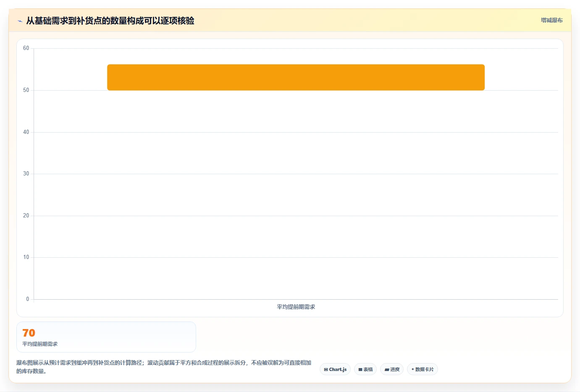580x392 pixels.
Task: Click the footnote text starting with 瀑布图展示
Action: click(164, 367)
